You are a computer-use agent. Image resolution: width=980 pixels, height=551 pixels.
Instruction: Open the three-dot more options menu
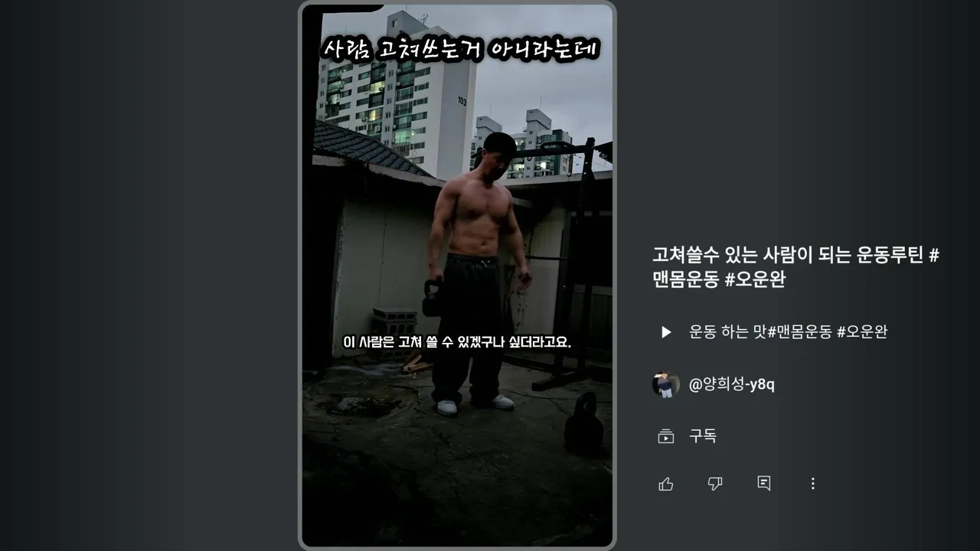(813, 484)
